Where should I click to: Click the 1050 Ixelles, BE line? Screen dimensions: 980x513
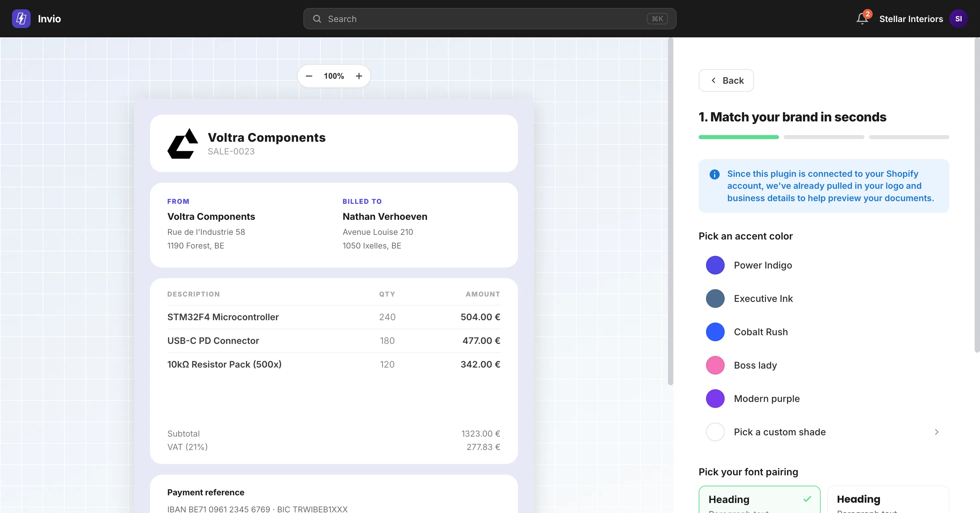[372, 246]
